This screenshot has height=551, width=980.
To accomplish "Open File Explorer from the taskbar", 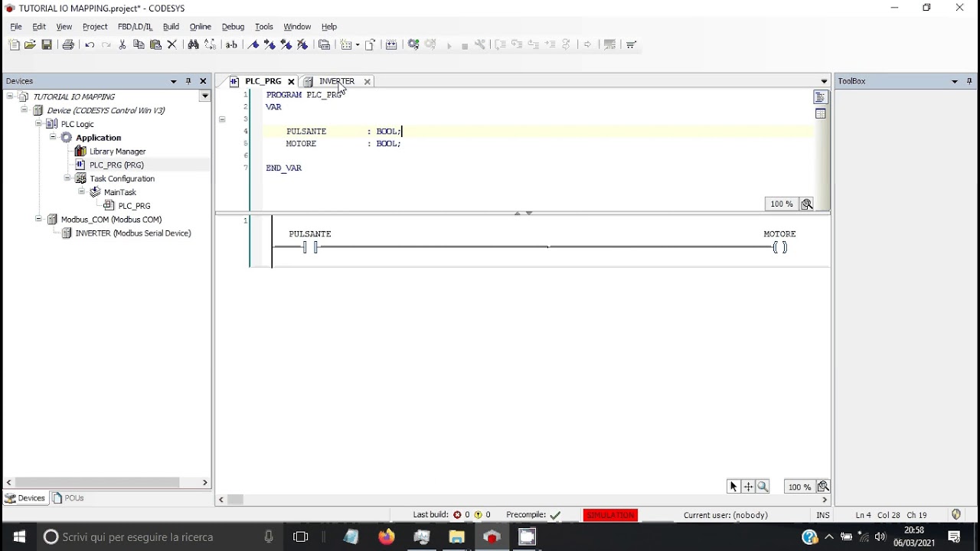I will (x=457, y=537).
